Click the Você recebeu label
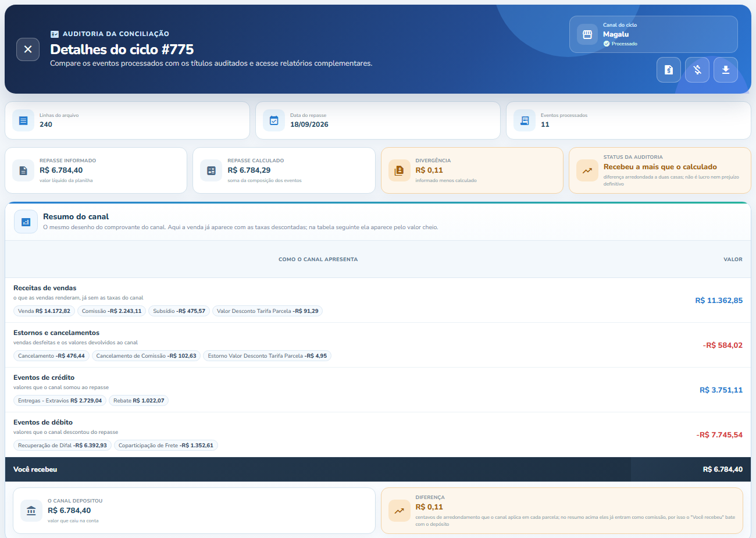 tap(35, 469)
